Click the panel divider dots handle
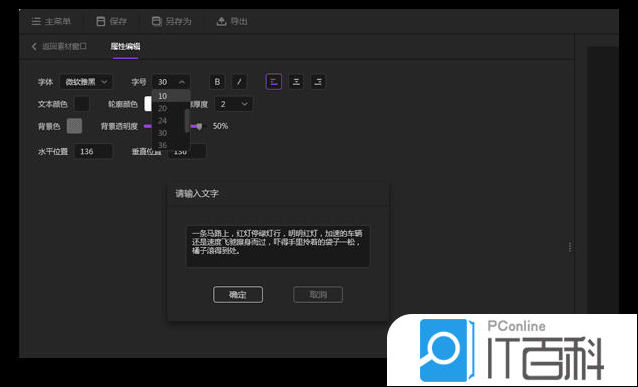 click(x=570, y=247)
